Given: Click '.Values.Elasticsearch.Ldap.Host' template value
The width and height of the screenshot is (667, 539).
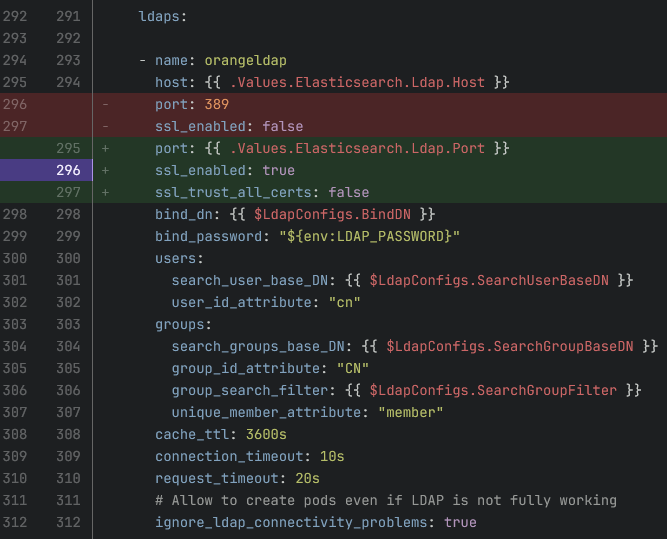Looking at the screenshot, I should coord(357,82).
